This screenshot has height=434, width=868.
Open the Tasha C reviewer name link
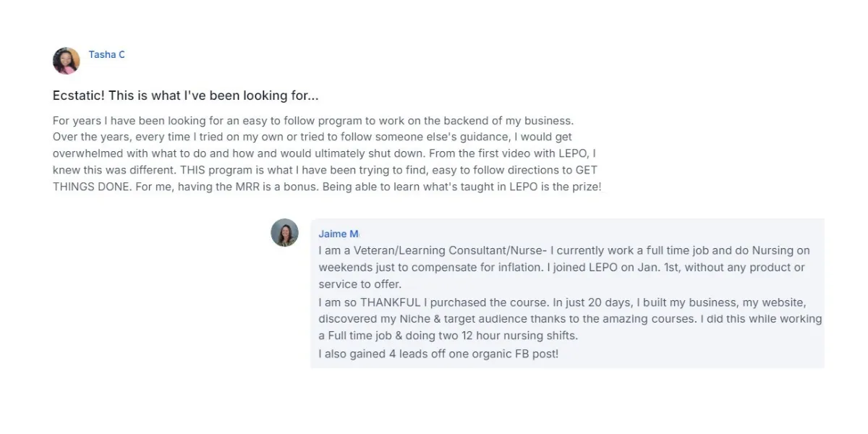click(x=107, y=54)
